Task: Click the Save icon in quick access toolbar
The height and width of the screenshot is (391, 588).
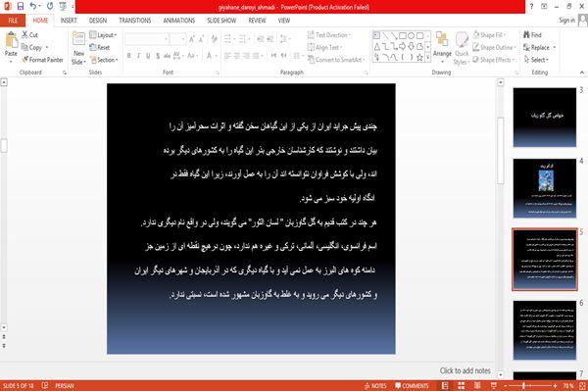Action: pyautogui.click(x=21, y=7)
